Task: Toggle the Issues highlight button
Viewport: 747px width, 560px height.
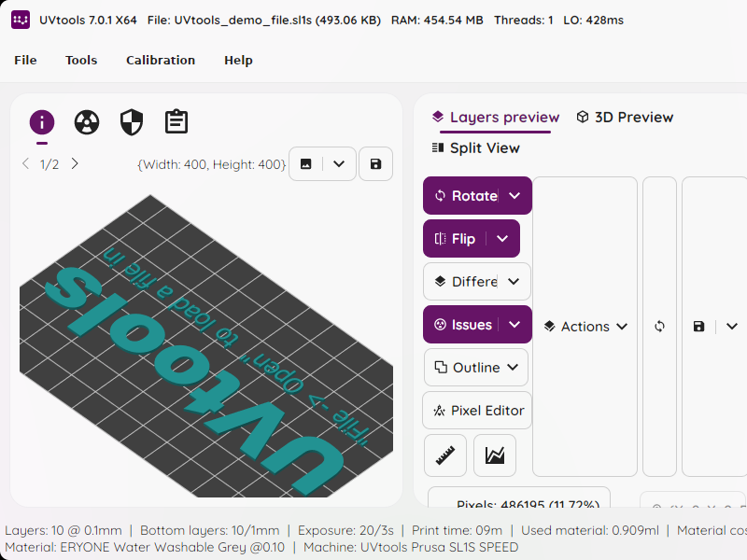Action: click(x=460, y=324)
